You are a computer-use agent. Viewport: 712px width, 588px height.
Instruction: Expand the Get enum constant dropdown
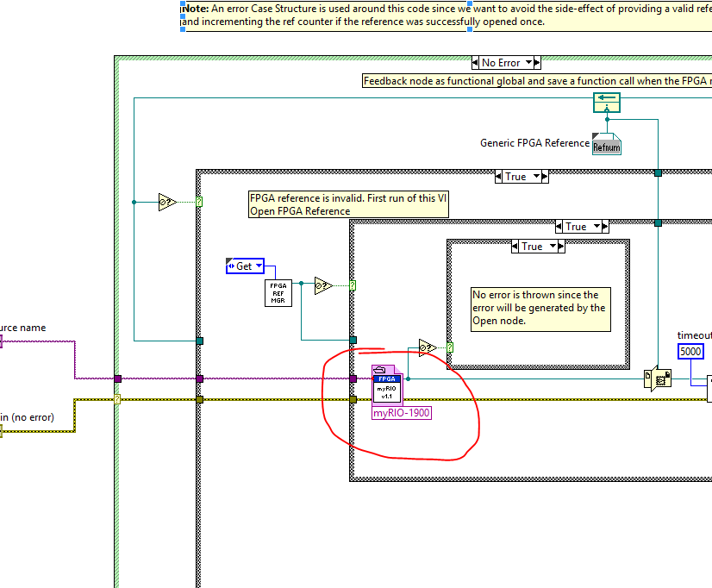[x=258, y=266]
